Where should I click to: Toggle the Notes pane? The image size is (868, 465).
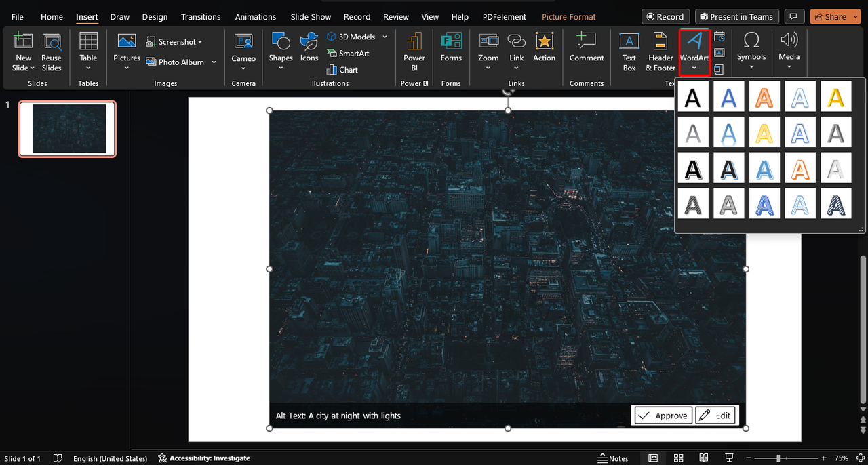click(614, 458)
